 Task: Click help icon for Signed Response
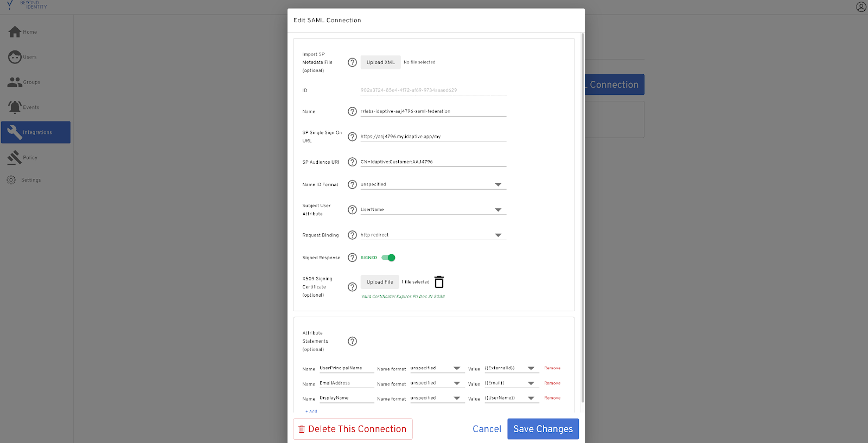pos(352,258)
